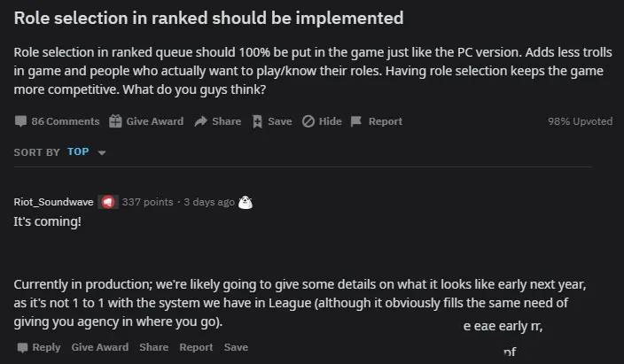Image resolution: width=624 pixels, height=364 pixels.
Task: Save Riot_Soundwave's comment
Action: coord(236,347)
